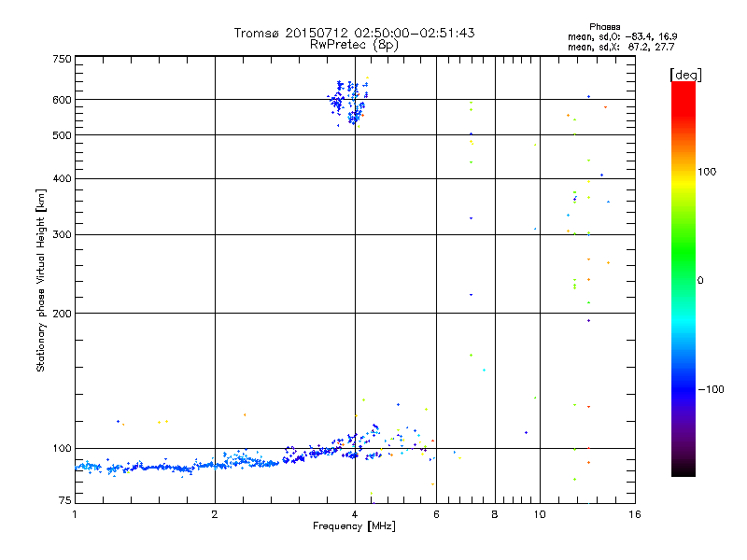Click the x-axis tick label '10'

tap(540, 514)
